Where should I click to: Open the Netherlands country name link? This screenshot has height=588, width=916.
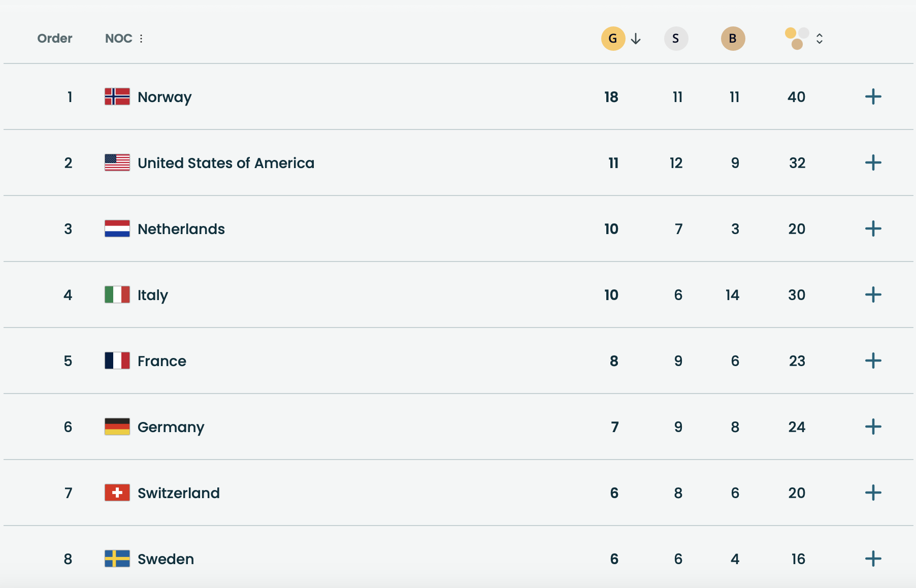pyautogui.click(x=181, y=229)
